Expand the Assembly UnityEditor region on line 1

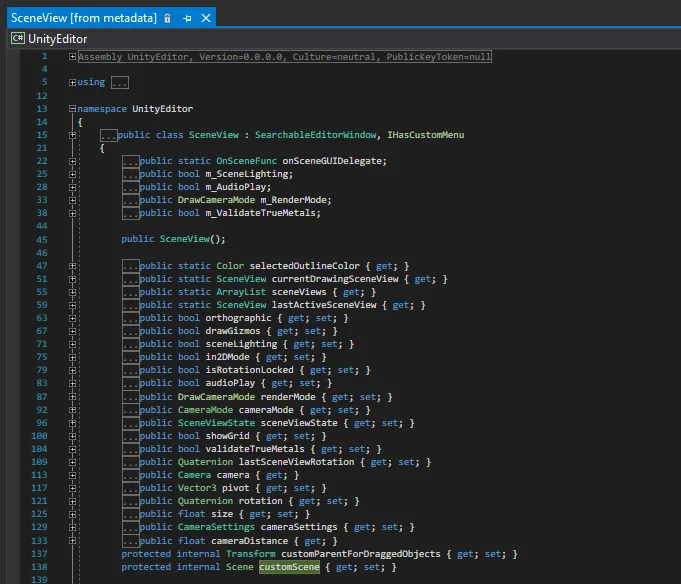click(73, 56)
